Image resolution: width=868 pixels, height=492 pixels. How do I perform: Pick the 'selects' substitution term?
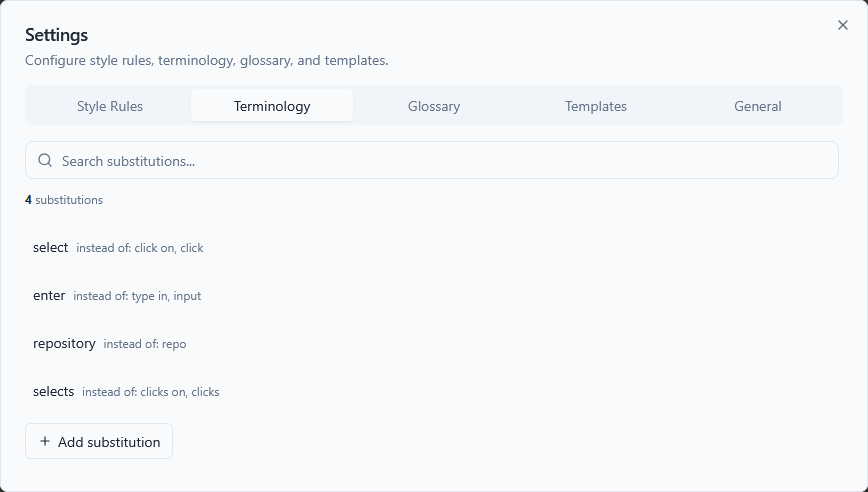click(x=54, y=391)
